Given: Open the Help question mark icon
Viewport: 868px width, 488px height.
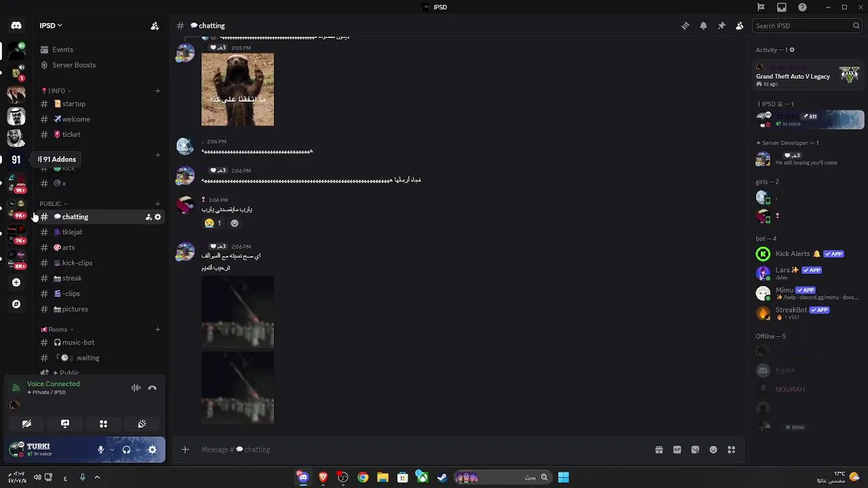Looking at the screenshot, I should coord(803,7).
